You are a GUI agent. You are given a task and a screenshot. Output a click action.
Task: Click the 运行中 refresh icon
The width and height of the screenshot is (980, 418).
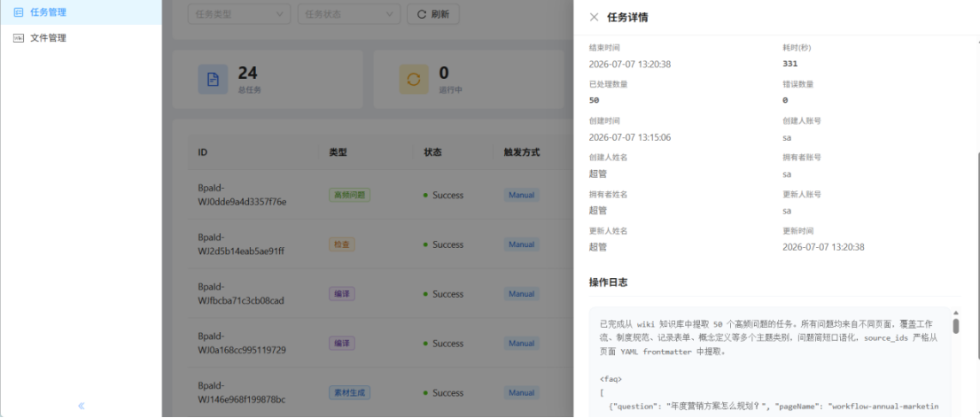pos(414,80)
